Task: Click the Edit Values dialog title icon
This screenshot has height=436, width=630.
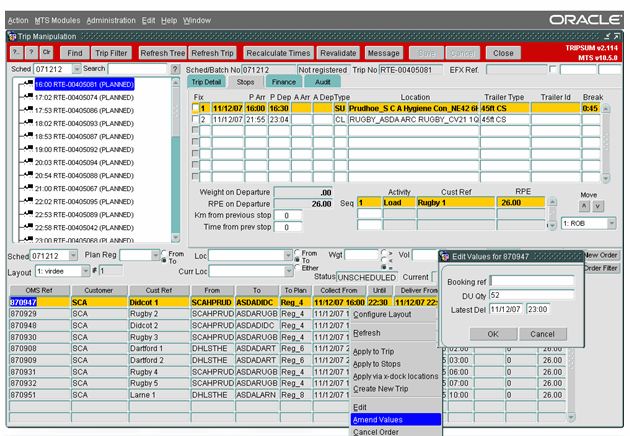Action: click(445, 256)
